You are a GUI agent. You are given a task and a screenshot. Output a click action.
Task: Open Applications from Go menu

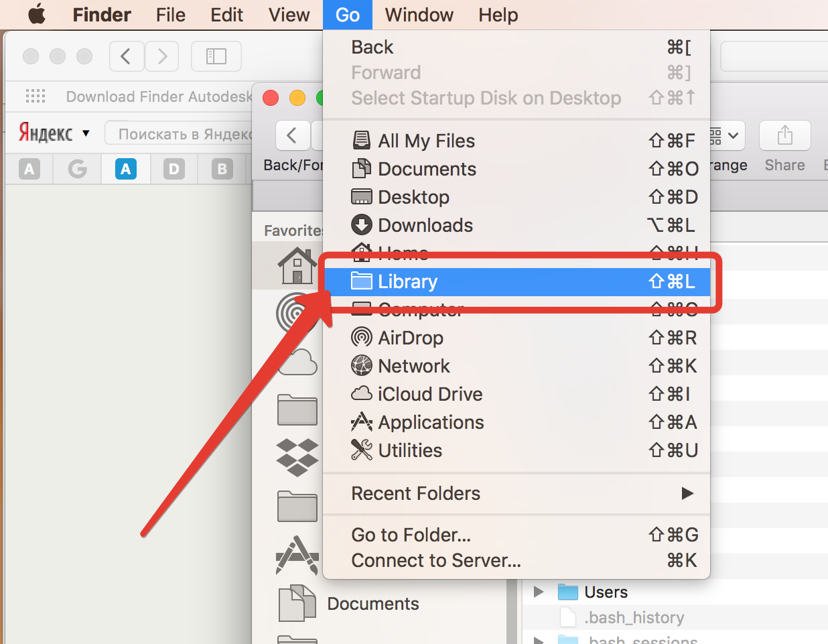click(x=516, y=422)
